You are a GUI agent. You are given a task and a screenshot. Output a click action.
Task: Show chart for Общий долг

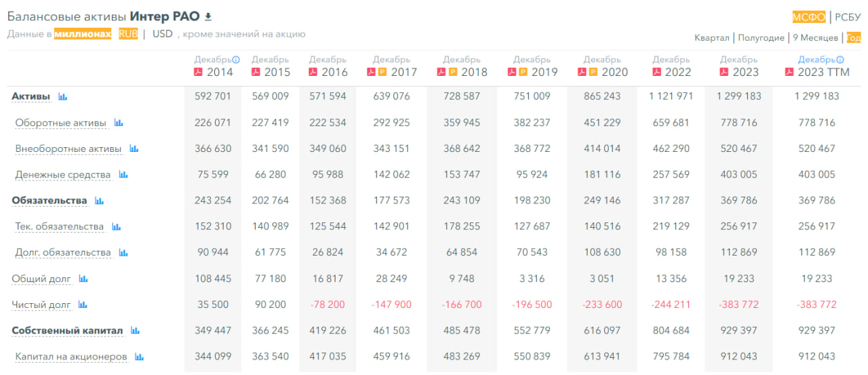pyautogui.click(x=83, y=279)
